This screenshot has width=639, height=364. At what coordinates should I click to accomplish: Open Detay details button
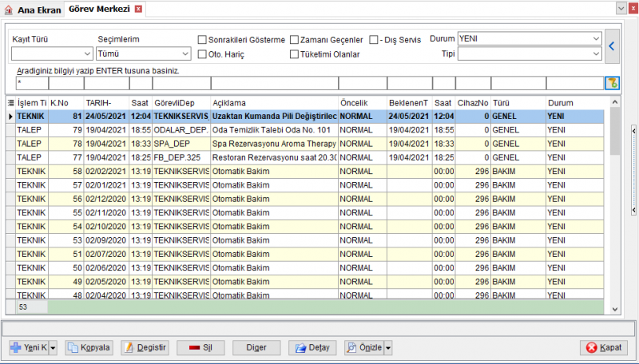tap(312, 348)
